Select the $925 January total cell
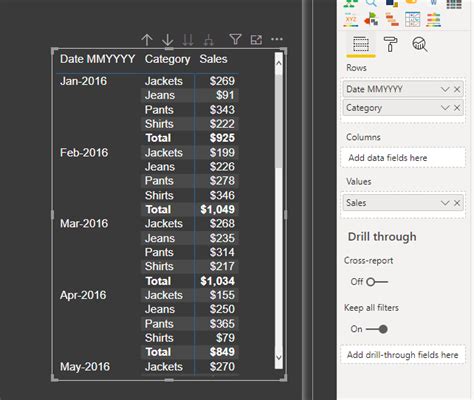 (x=222, y=138)
